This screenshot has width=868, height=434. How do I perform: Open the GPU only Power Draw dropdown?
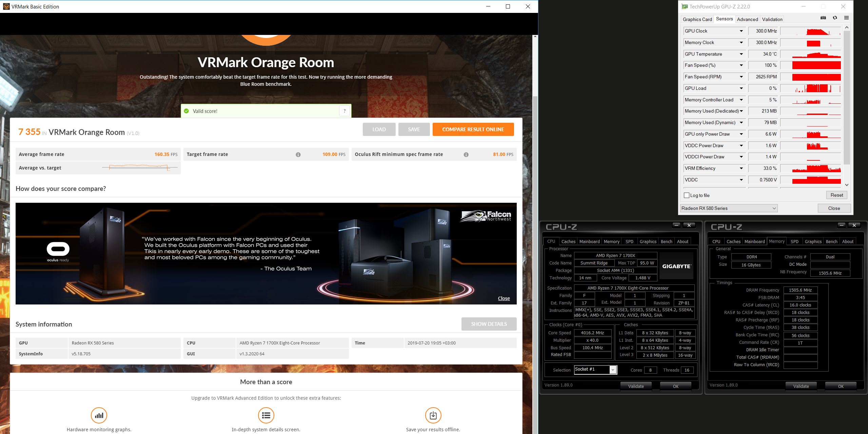[x=741, y=134]
